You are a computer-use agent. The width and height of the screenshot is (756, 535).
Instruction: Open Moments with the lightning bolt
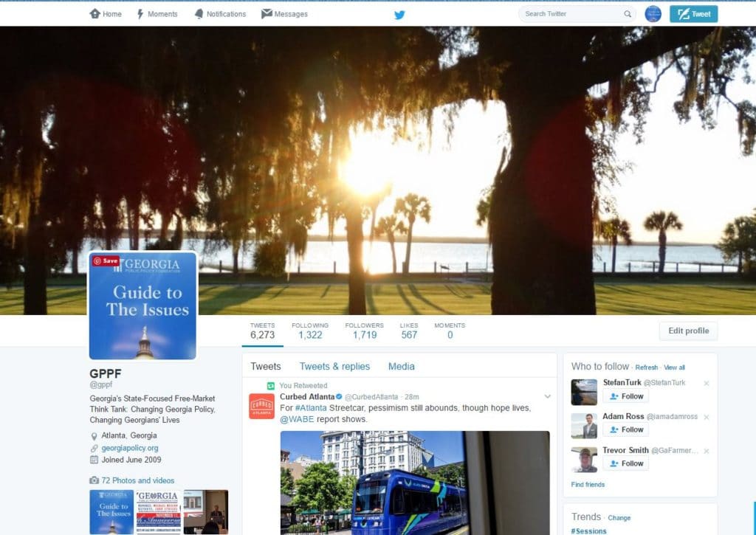[x=157, y=14]
